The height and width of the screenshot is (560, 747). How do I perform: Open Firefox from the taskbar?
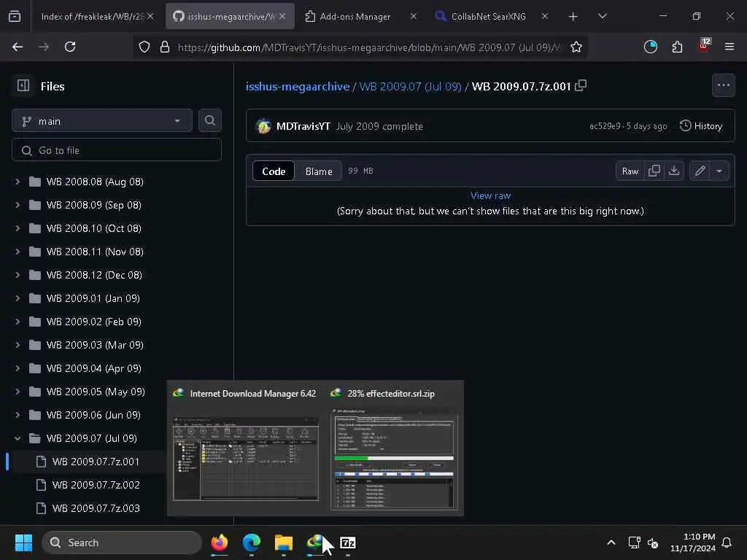point(219,542)
